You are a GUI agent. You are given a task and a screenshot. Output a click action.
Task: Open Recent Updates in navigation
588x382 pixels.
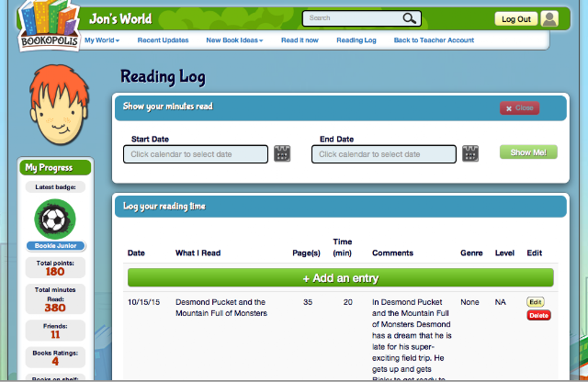coord(163,40)
